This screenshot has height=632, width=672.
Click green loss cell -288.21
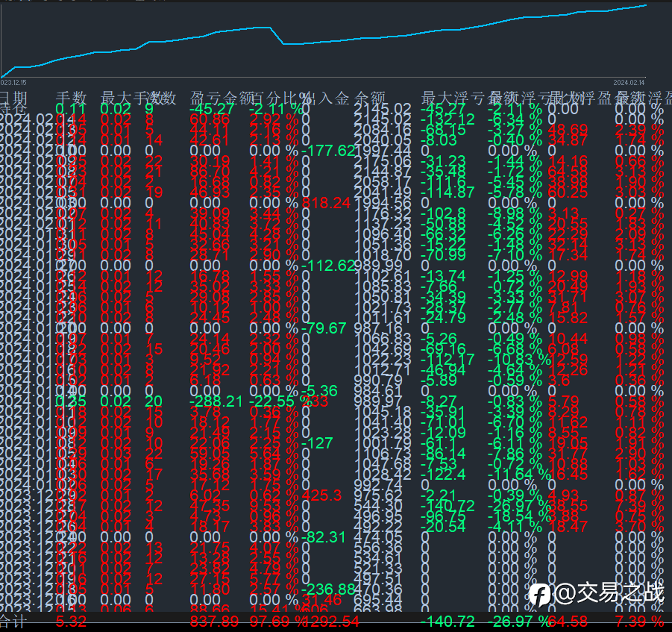[216, 401]
